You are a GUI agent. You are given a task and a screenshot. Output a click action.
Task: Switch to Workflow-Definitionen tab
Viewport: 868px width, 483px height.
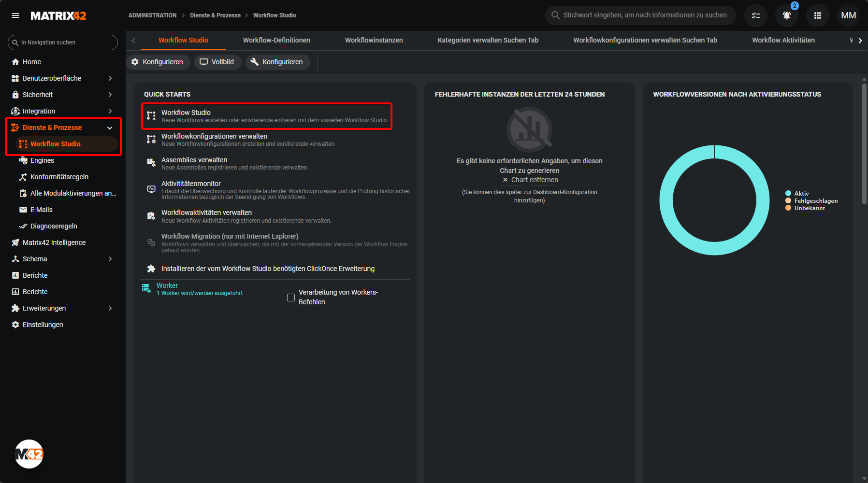click(276, 40)
